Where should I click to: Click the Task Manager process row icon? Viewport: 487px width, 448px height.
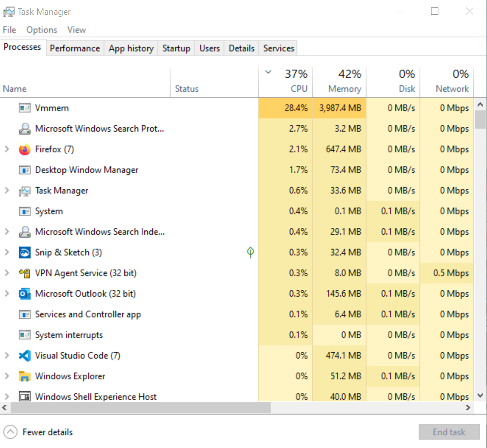click(x=25, y=191)
